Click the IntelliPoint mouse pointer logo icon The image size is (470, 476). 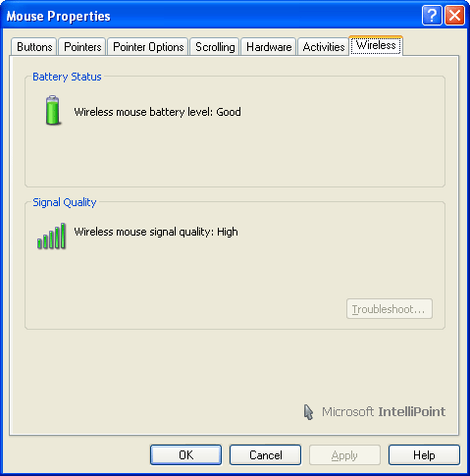point(308,412)
